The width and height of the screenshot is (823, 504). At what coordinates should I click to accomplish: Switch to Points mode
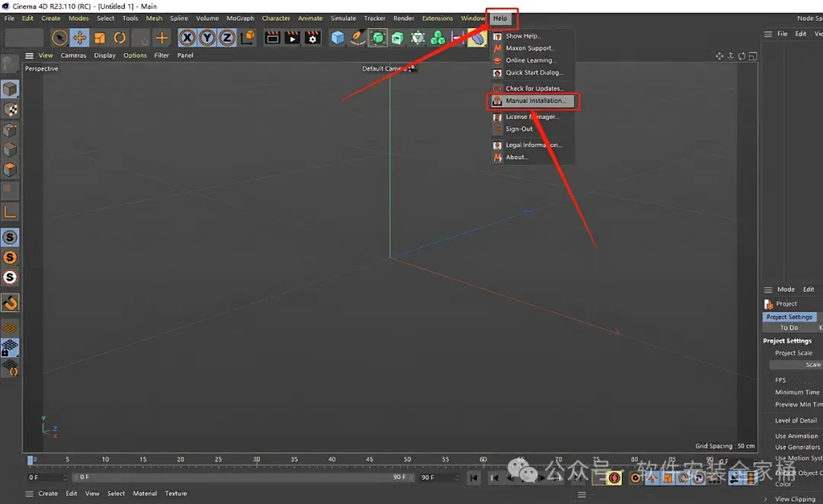click(x=10, y=130)
